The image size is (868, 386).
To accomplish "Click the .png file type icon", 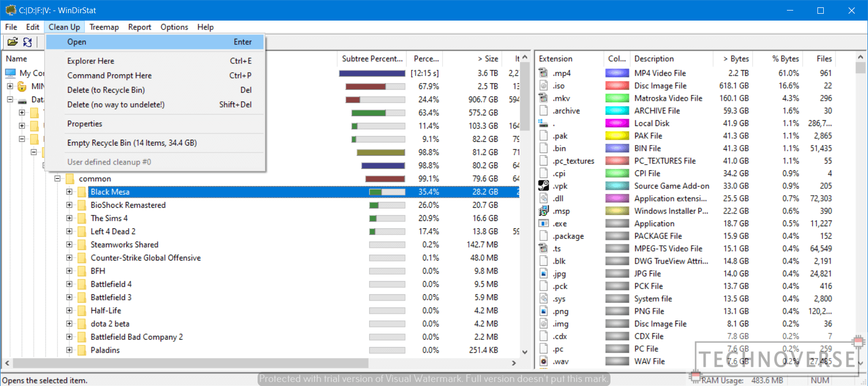I will click(544, 311).
